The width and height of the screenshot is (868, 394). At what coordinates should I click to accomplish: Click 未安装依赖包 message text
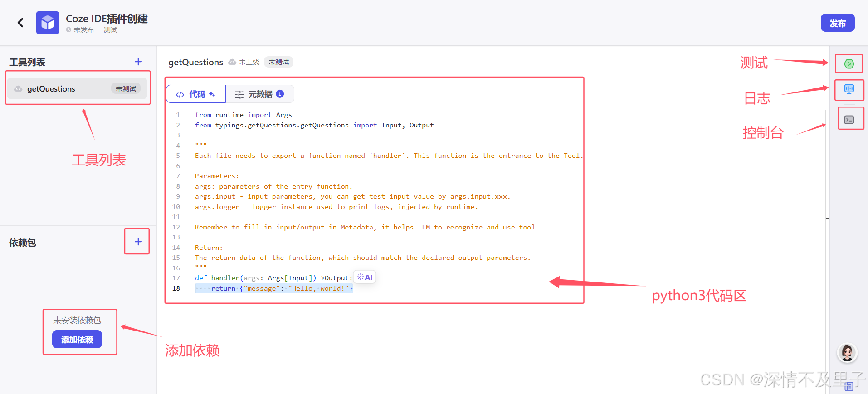[77, 321]
